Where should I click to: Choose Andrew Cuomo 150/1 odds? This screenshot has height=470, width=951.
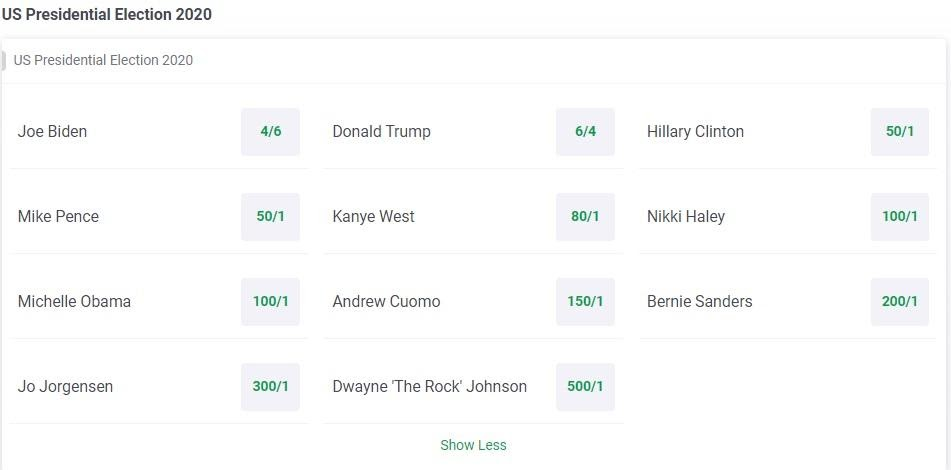[585, 301]
